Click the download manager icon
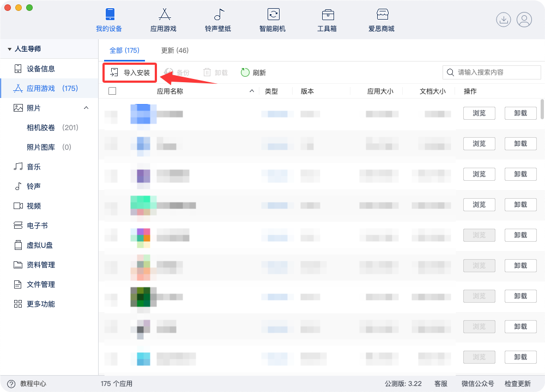The height and width of the screenshot is (392, 545). [x=504, y=20]
